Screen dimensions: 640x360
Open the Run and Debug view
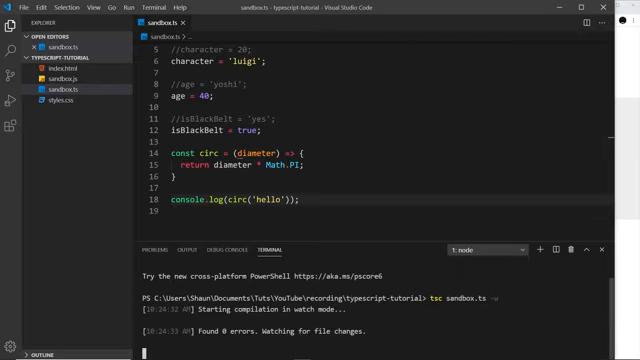point(10,100)
